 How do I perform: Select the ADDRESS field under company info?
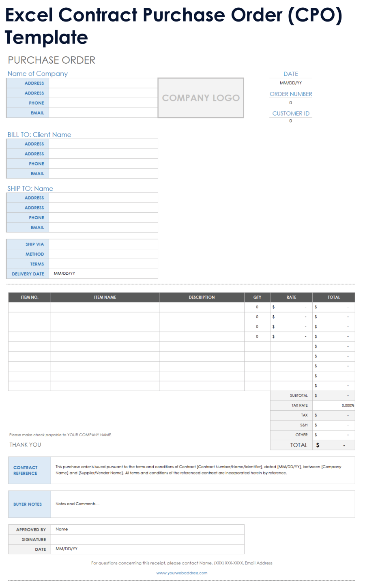[103, 83]
